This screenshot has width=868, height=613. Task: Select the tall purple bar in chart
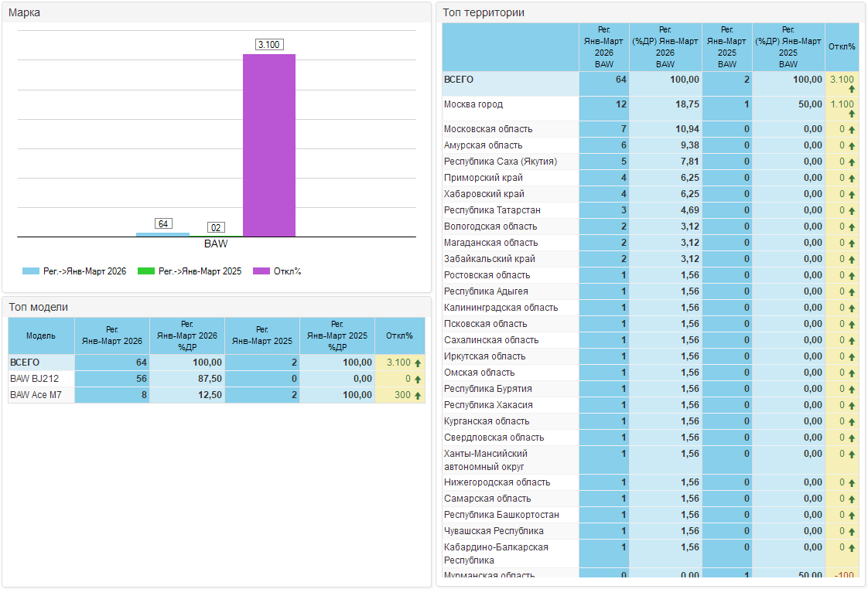click(269, 145)
